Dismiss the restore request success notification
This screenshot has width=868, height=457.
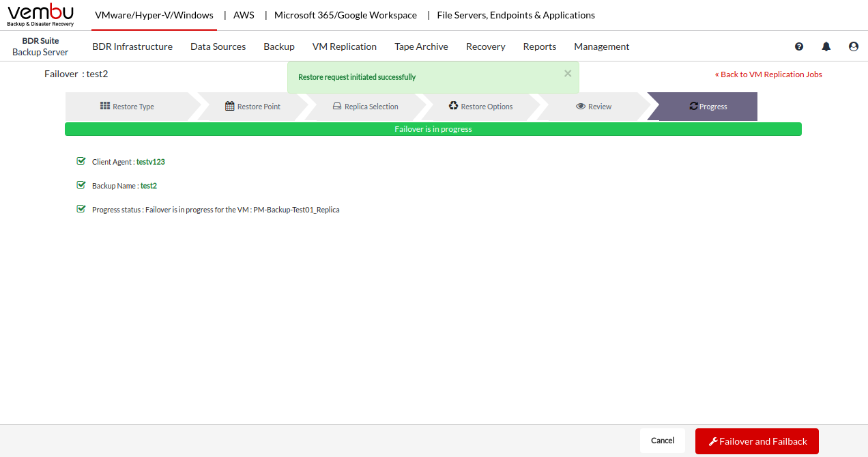568,74
